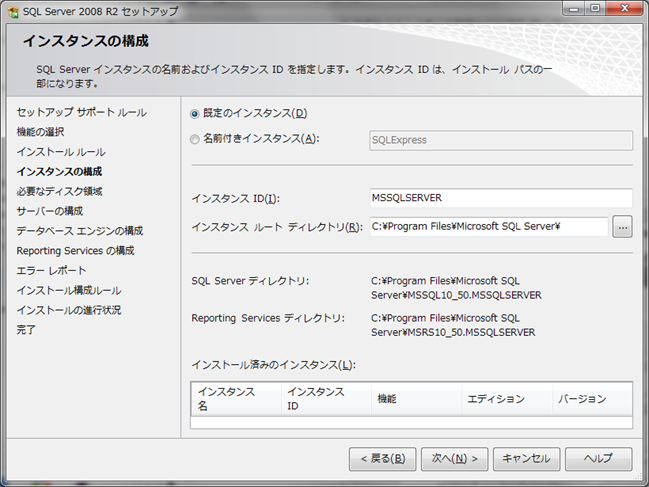The height and width of the screenshot is (487, 649).
Task: Select エラー レポート step in sidebar
Action: point(51,271)
